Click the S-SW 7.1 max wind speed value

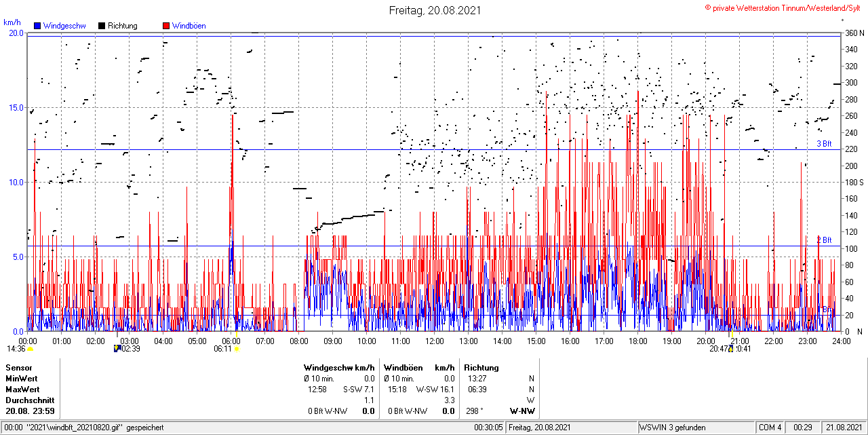(x=359, y=390)
